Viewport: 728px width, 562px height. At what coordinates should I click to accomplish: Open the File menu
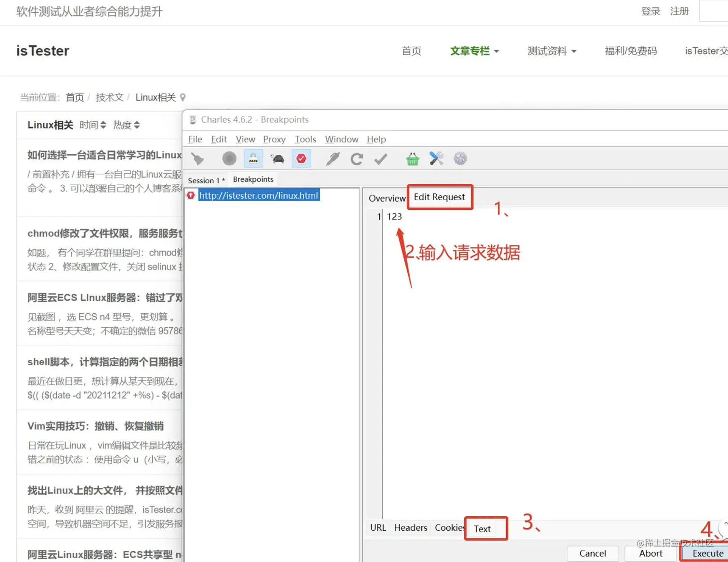195,139
